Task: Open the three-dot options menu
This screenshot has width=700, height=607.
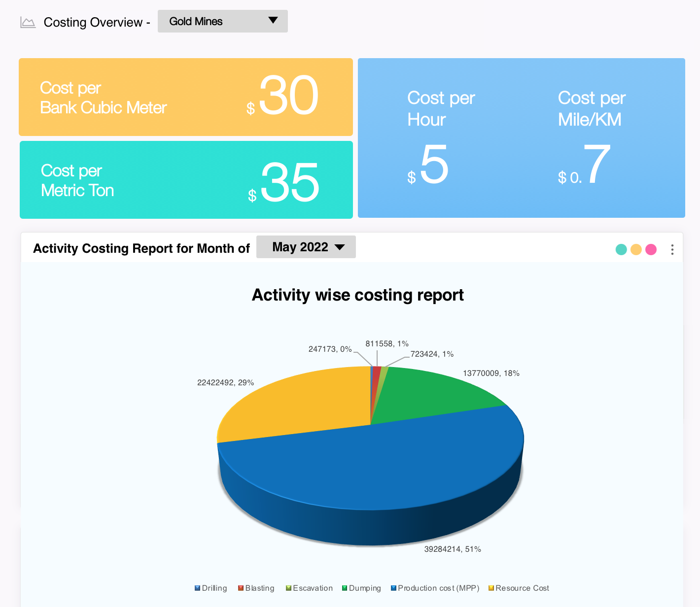Action: click(x=672, y=250)
